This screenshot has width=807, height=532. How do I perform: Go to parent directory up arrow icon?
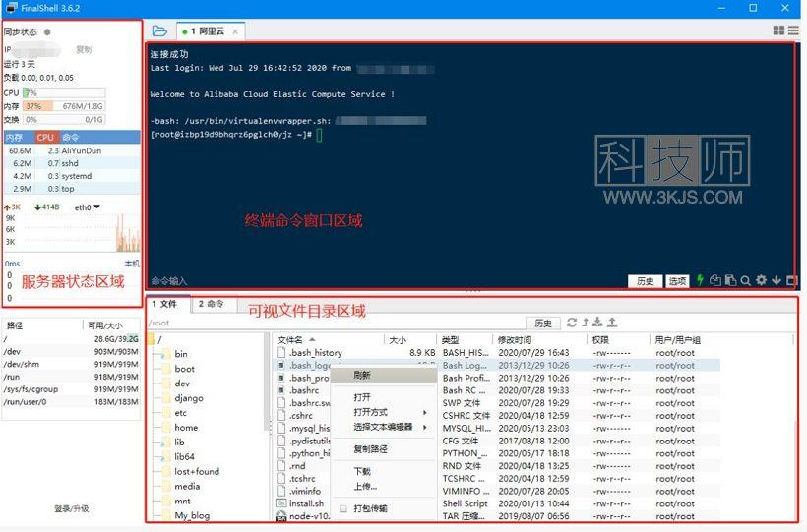tap(585, 323)
